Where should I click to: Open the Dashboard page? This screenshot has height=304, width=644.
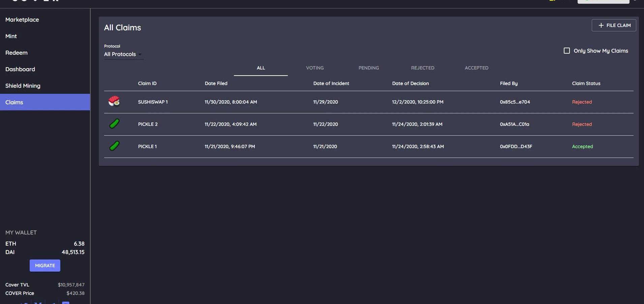point(20,69)
